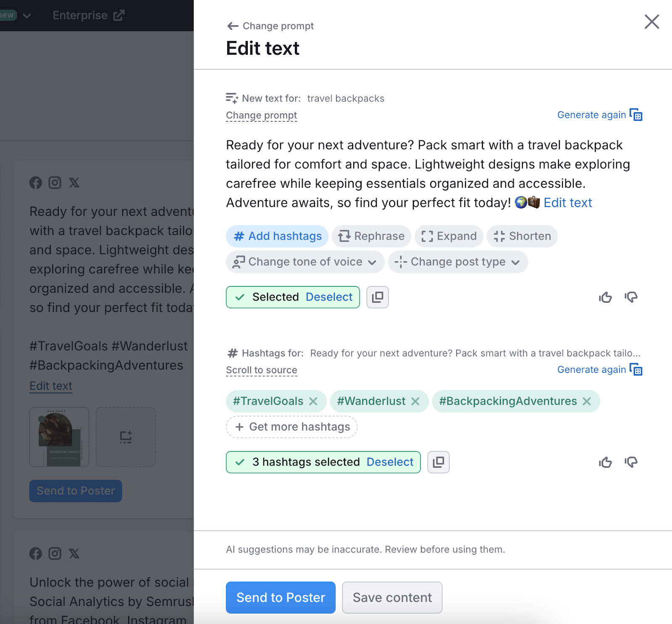Click Expand to lengthen the text
The width and height of the screenshot is (672, 624).
[x=448, y=236]
